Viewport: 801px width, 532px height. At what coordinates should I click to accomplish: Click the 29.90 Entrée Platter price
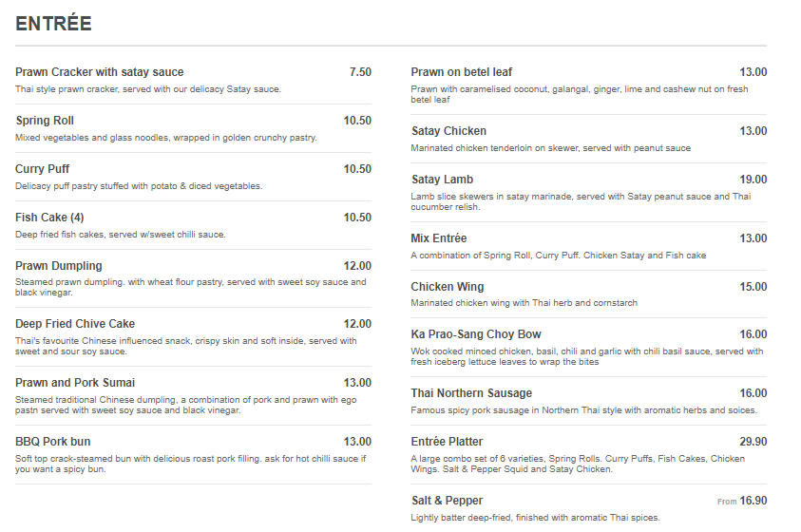[753, 442]
